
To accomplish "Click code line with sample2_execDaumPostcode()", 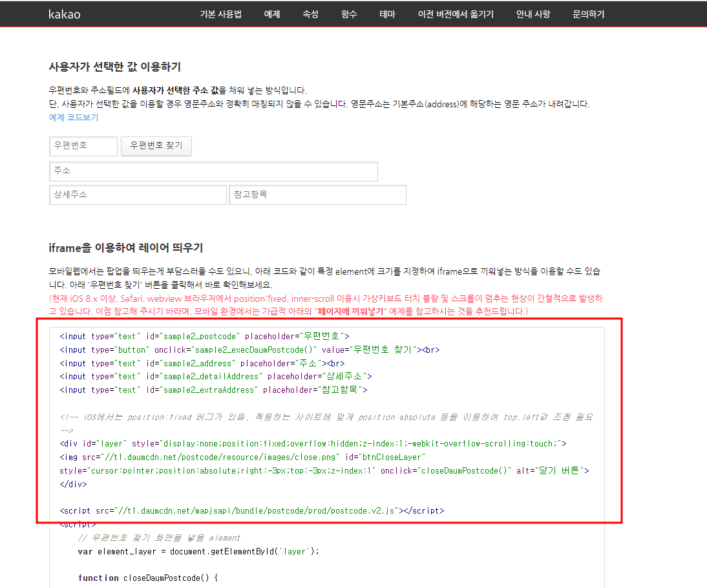I will [249, 350].
